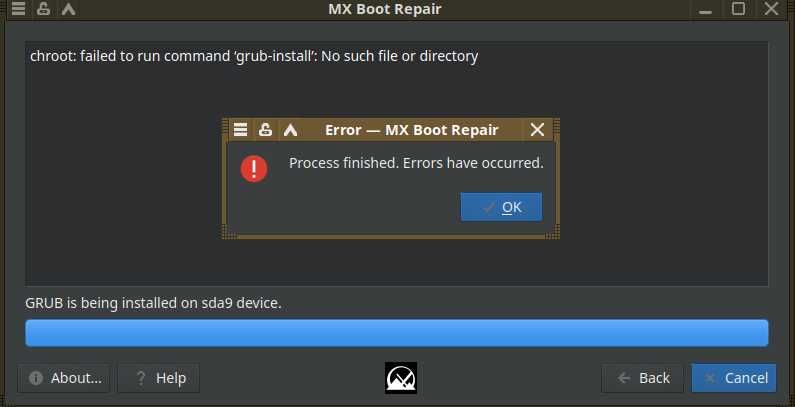Close the Error — MX Boot Repair dialog
The width and height of the screenshot is (795, 407).
537,130
